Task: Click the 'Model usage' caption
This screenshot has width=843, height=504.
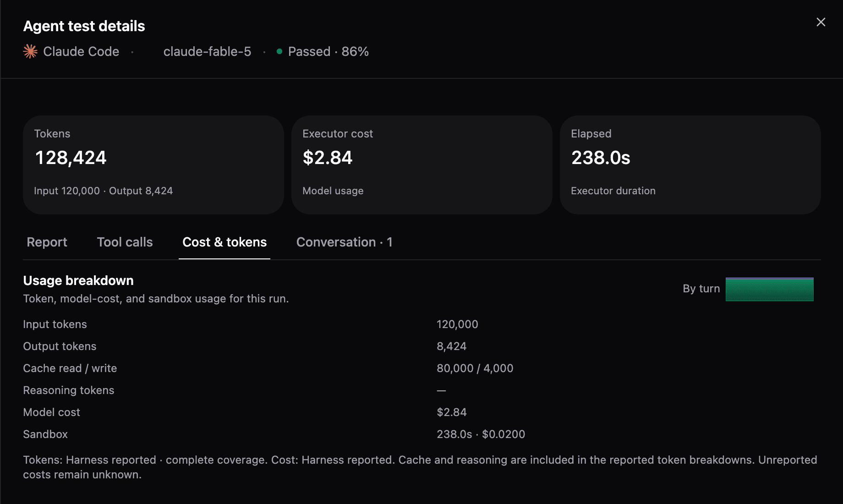Action: (x=333, y=191)
